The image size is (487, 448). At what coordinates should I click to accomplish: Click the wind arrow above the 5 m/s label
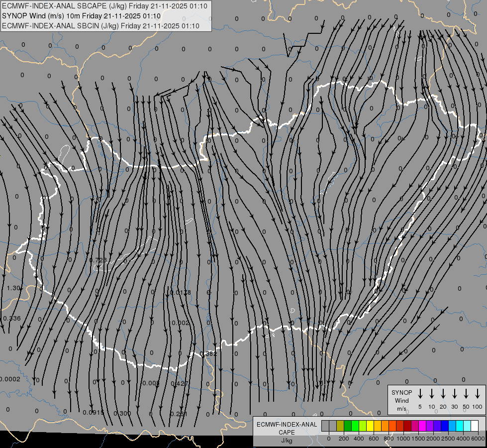420,394
